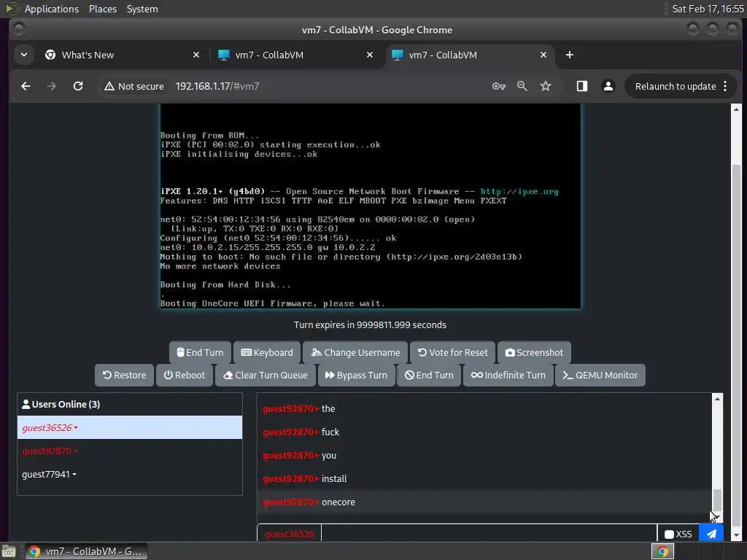Bookmark this page with the star icon
Viewport: 747px width, 560px height.
coord(546,86)
